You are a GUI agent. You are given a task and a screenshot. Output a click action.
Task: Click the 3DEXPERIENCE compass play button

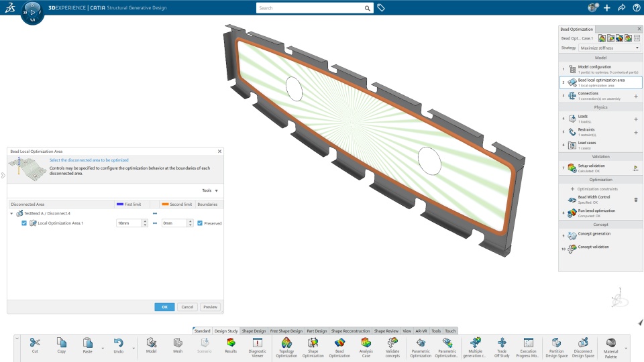click(33, 12)
